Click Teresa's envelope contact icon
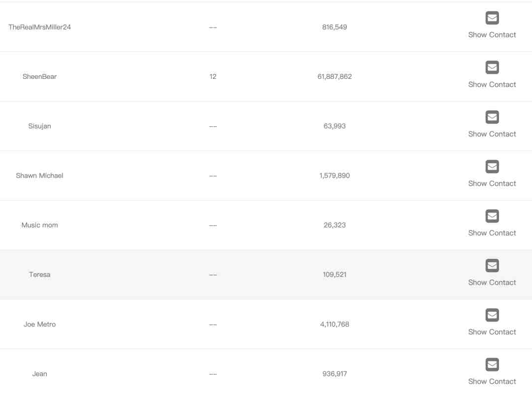 click(492, 266)
